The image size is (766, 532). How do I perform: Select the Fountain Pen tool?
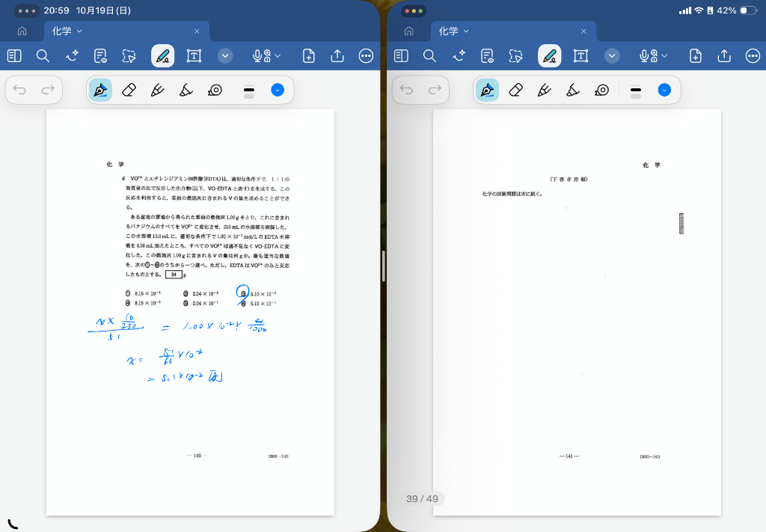tap(100, 91)
